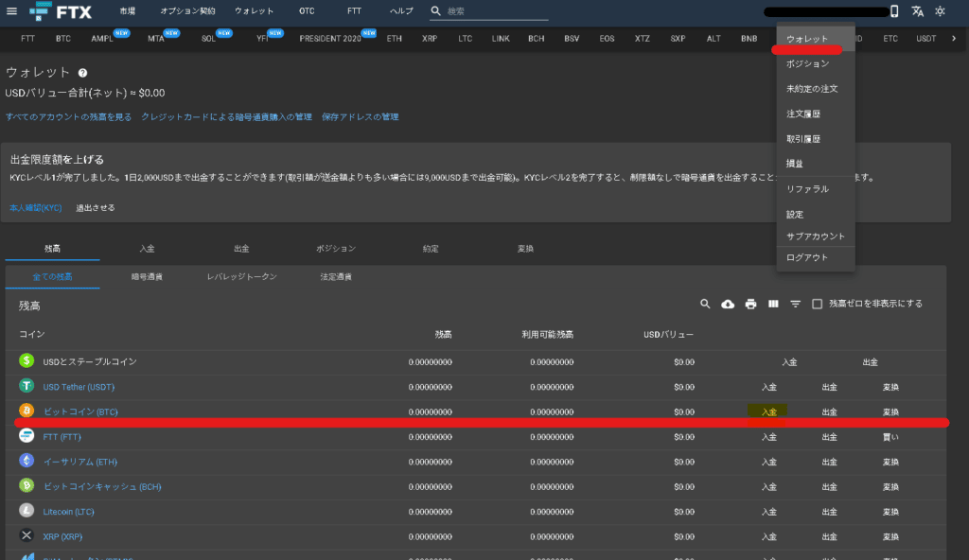Image resolution: width=969 pixels, height=560 pixels.
Task: Click 入金 in the ビットコイン (BTC) row
Action: click(x=768, y=411)
